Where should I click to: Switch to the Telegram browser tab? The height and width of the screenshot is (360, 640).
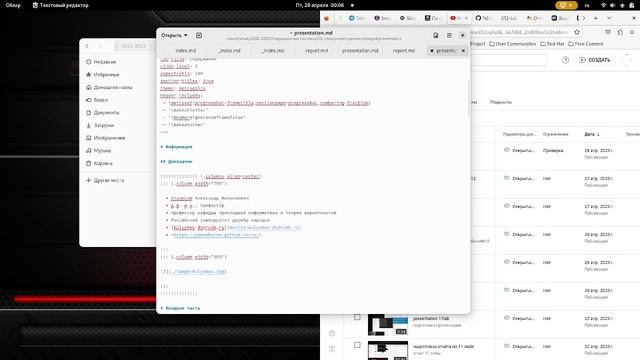pyautogui.click(x=357, y=18)
